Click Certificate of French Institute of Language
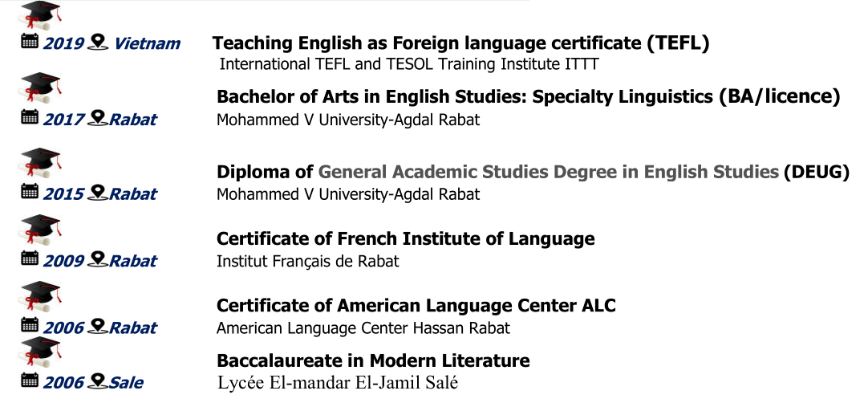The image size is (868, 411). 405,238
